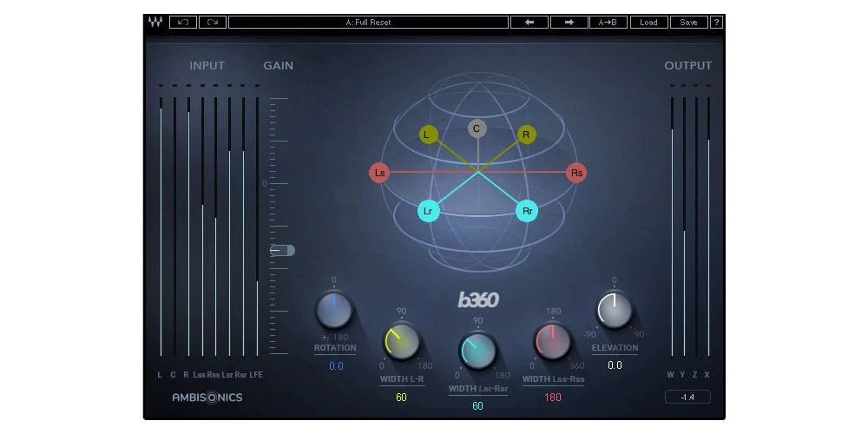This screenshot has height=434, width=868.
Task: Open help with the question mark
Action: coord(716,23)
